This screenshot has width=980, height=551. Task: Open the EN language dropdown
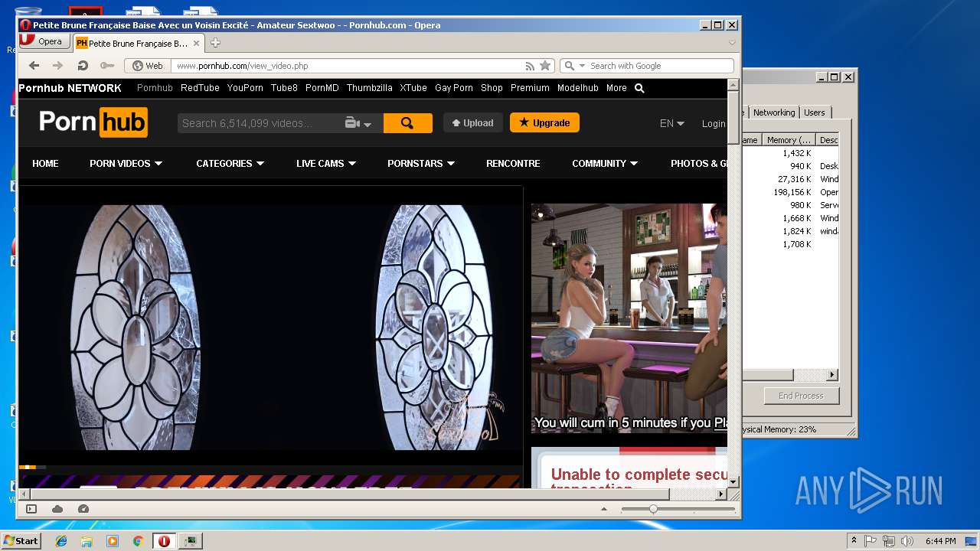coord(672,123)
